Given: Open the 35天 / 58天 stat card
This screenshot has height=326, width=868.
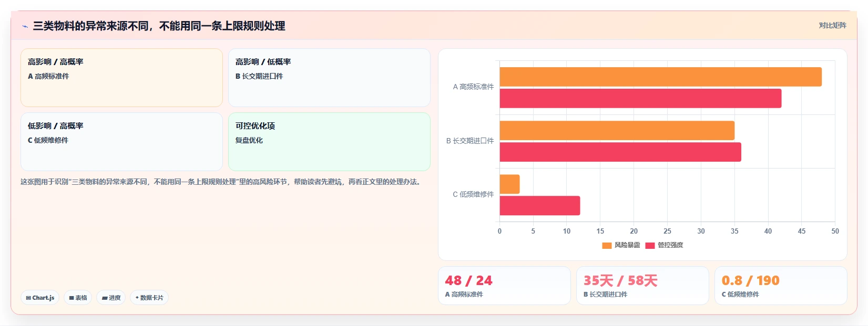Looking at the screenshot, I should click(x=642, y=286).
